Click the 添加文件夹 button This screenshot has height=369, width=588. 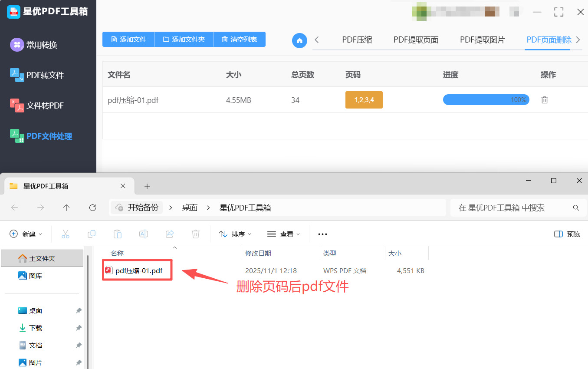184,39
